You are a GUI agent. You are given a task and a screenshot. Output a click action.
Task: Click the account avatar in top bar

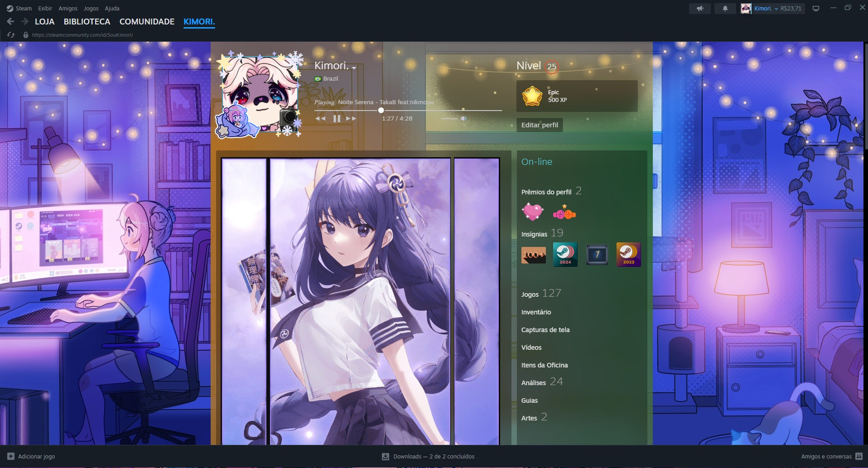[x=746, y=8]
